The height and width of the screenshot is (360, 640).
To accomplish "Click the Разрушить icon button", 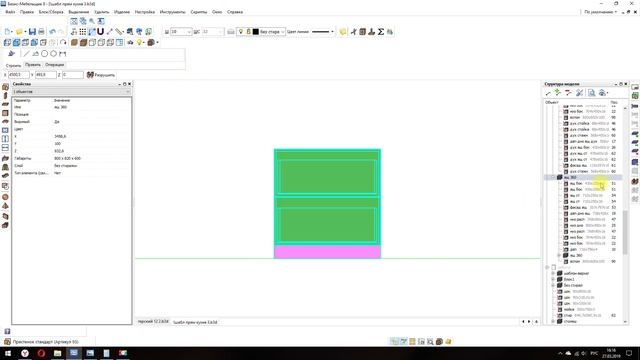I will coord(101,75).
